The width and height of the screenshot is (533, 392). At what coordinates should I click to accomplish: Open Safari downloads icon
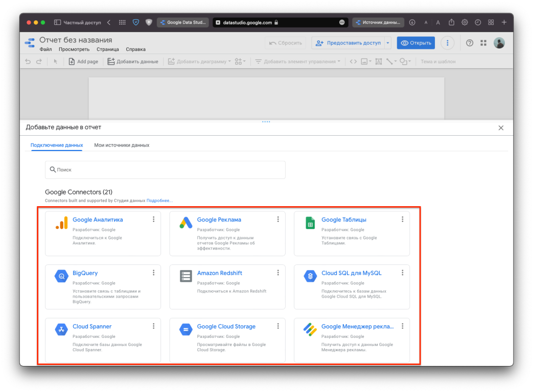[412, 22]
